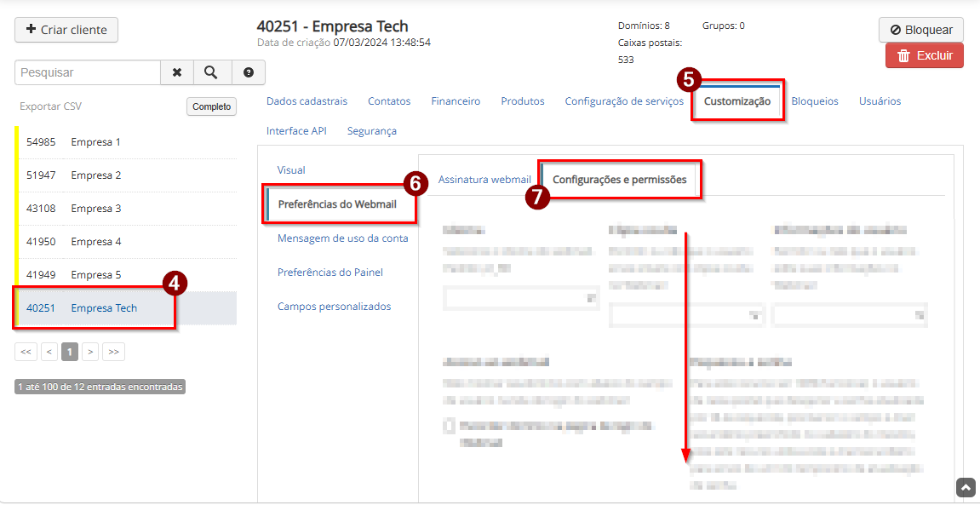Click the Bloquear button

(921, 29)
